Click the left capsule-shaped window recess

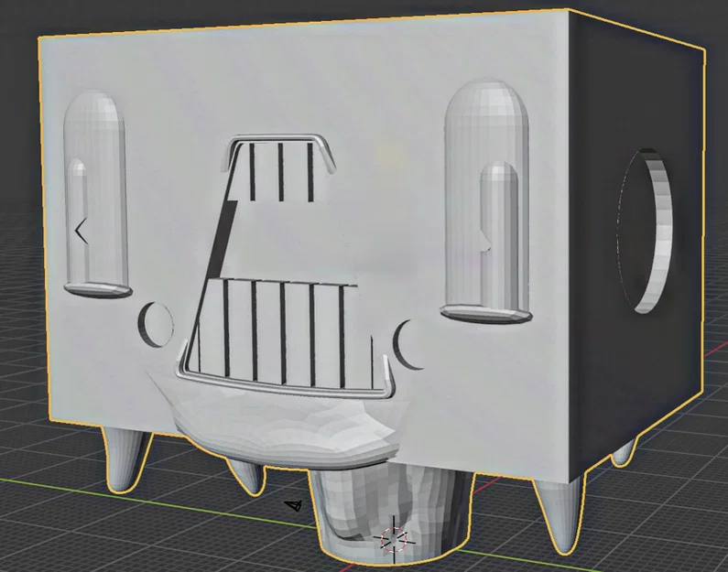(96, 194)
